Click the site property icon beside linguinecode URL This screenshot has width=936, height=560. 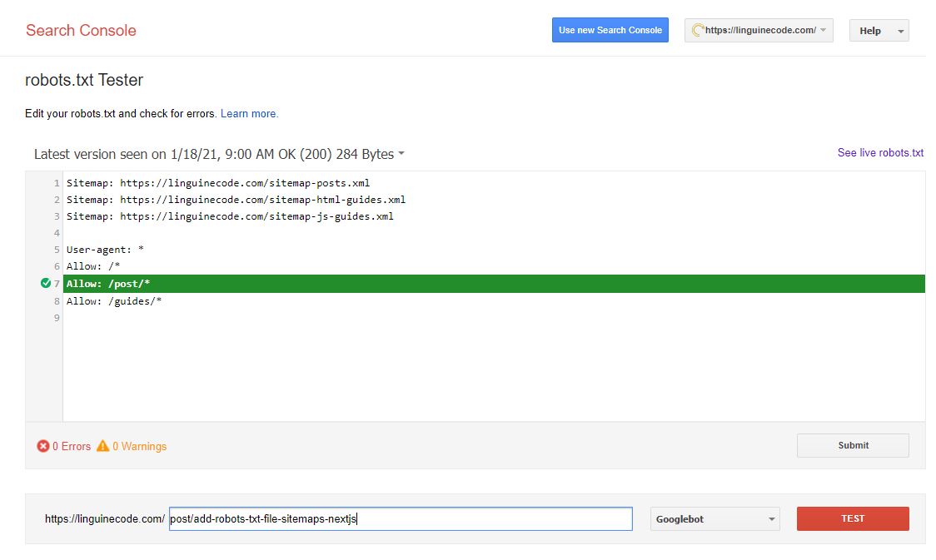698,31
